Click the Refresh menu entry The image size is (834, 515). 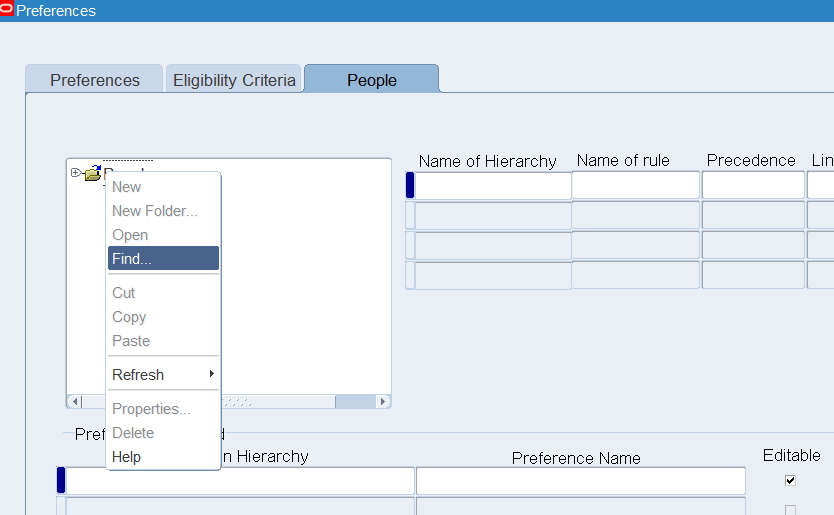pos(138,375)
